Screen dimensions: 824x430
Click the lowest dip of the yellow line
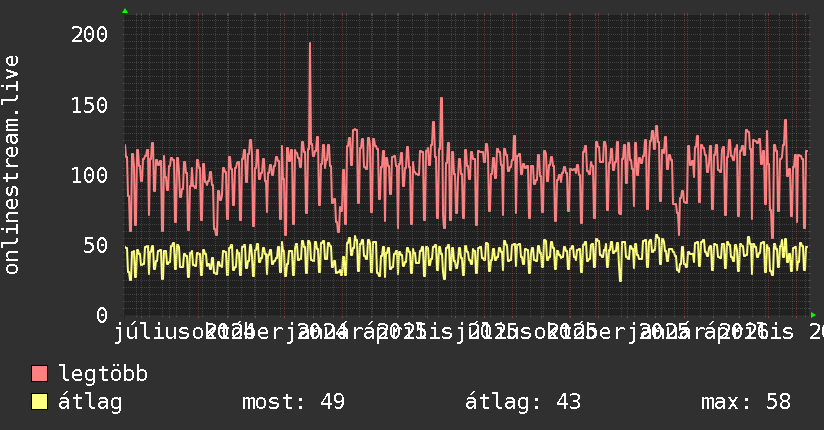[621, 280]
